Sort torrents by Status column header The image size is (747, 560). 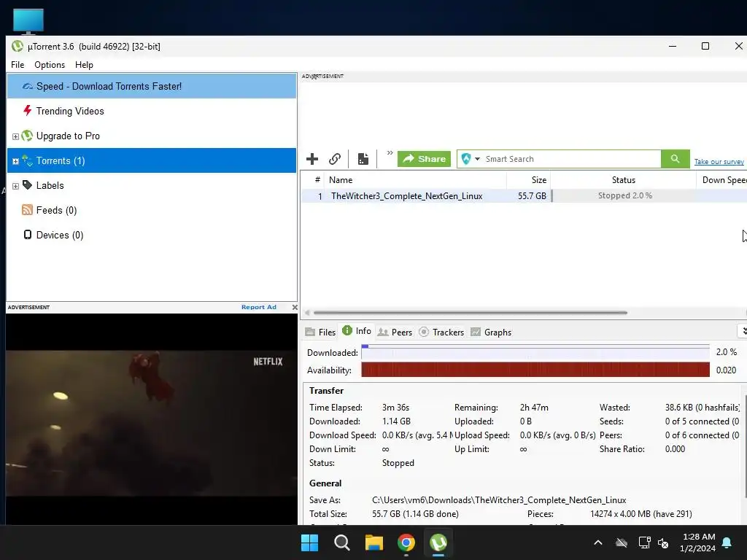(x=623, y=180)
